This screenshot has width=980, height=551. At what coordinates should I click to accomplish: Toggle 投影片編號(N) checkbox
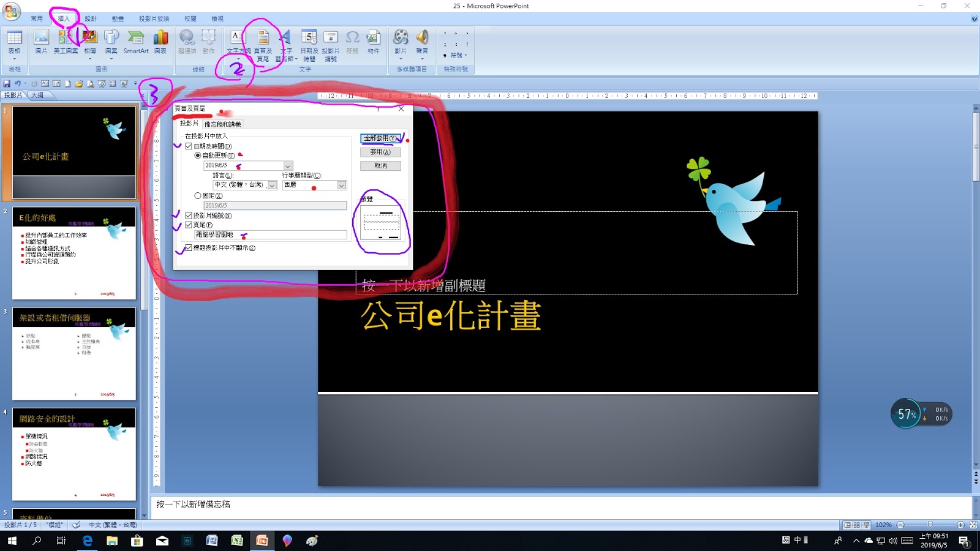pyautogui.click(x=189, y=216)
